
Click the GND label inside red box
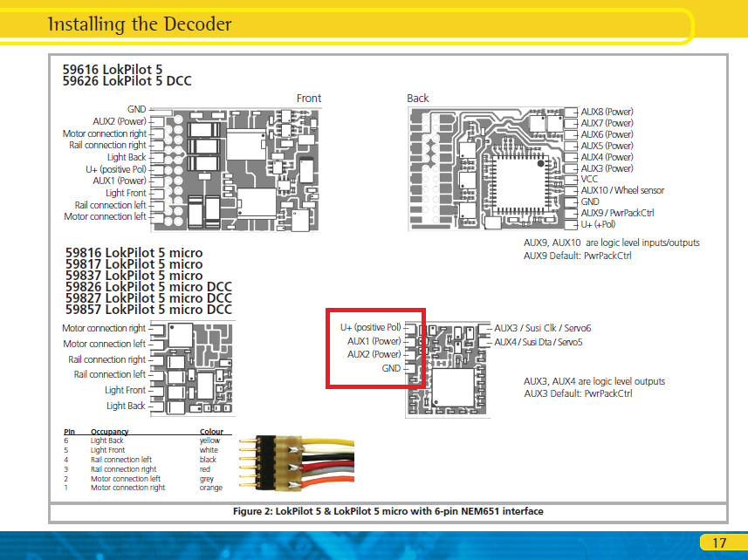tap(391, 368)
